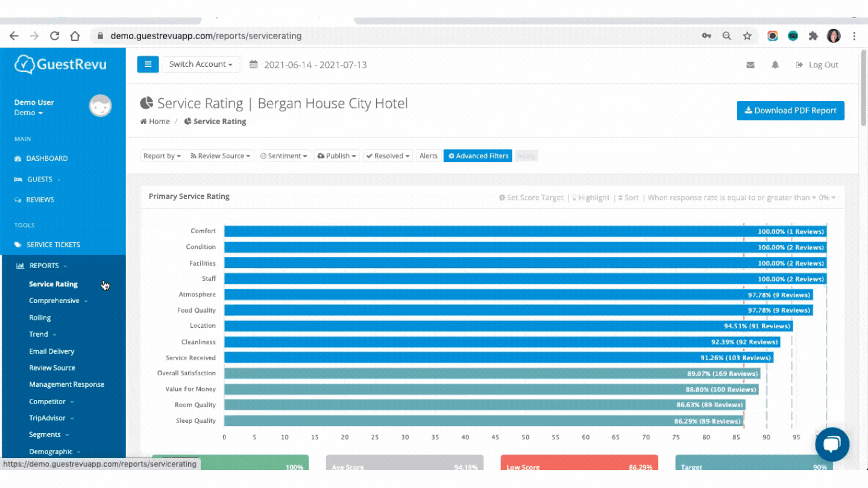Click the Cleanliness rating bar
This screenshot has height=488, width=868.
tap(502, 342)
